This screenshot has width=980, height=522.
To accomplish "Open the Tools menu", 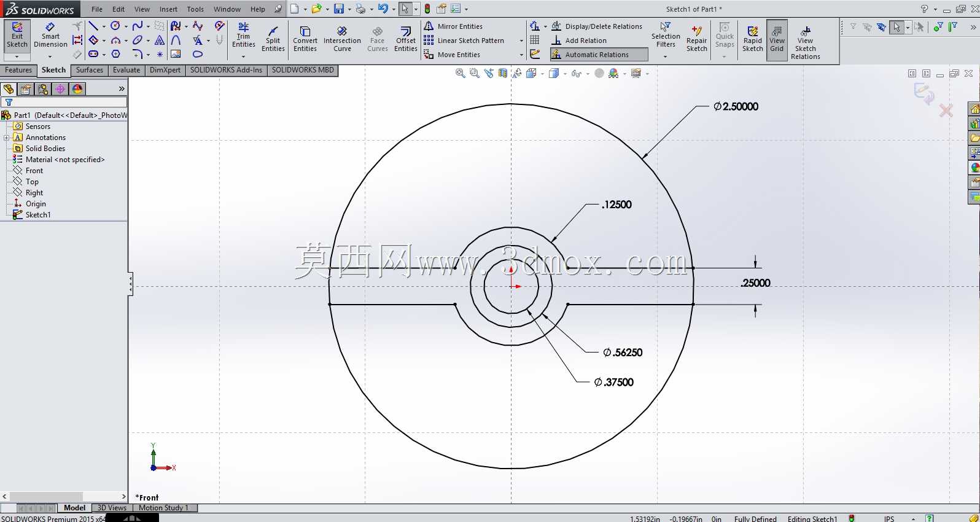I will click(x=195, y=9).
